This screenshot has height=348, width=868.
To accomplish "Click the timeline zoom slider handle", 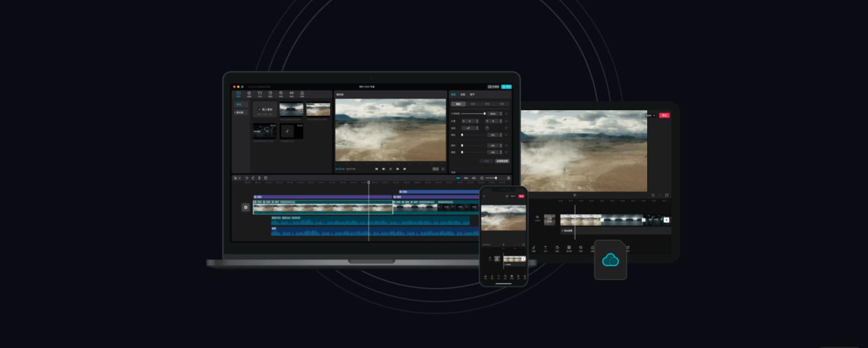I will tap(495, 178).
